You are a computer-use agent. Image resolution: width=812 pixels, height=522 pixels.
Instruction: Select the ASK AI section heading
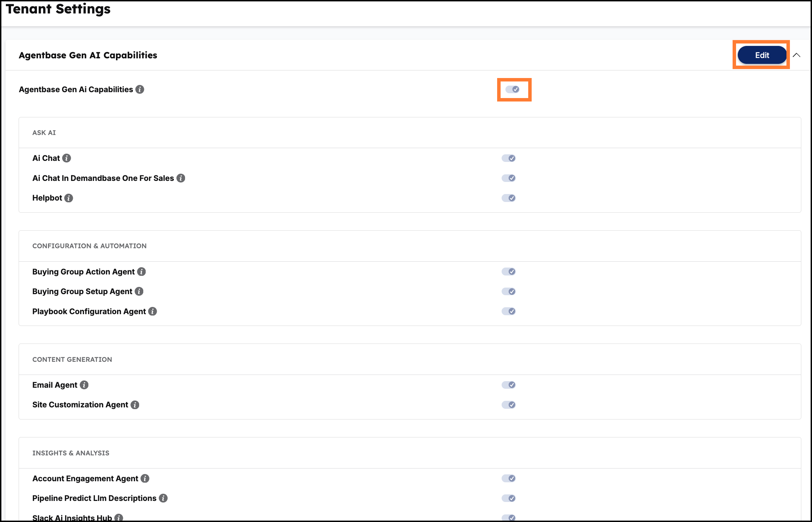point(44,133)
